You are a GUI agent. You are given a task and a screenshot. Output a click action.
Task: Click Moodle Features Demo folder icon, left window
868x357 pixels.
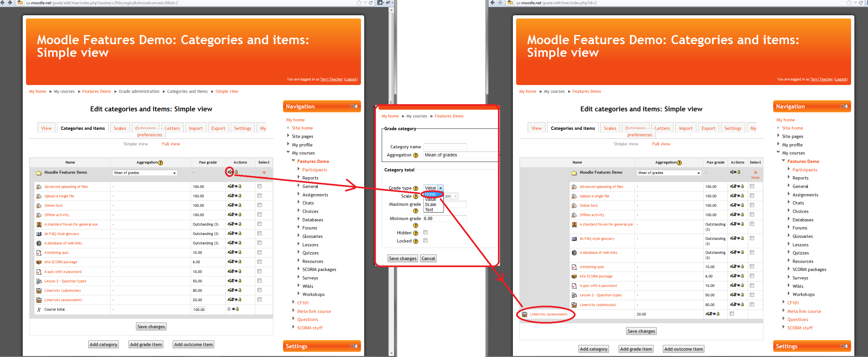click(x=39, y=173)
